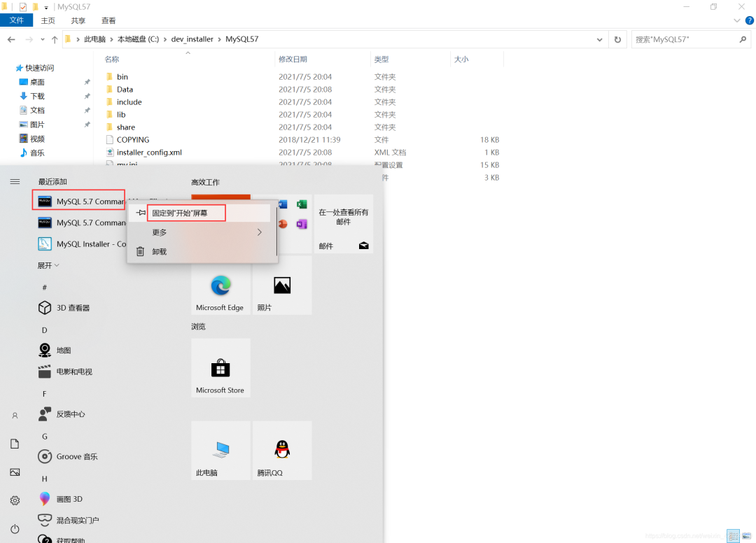Screen dimensions: 756x543
Task: Go up one folder level in Explorer
Action: [x=55, y=39]
